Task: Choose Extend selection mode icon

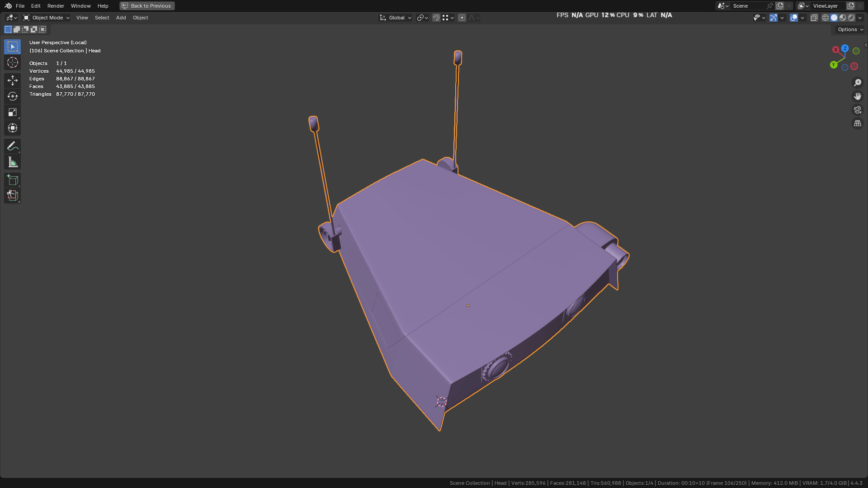Action: (17, 29)
